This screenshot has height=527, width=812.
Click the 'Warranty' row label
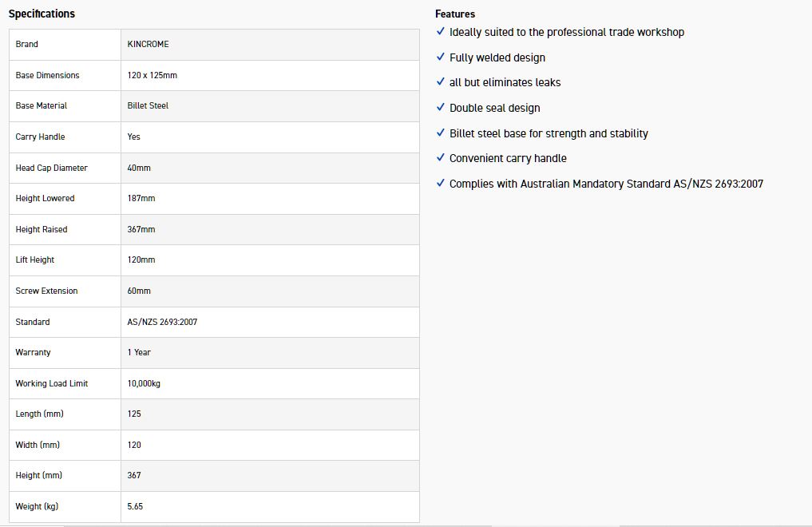[33, 352]
